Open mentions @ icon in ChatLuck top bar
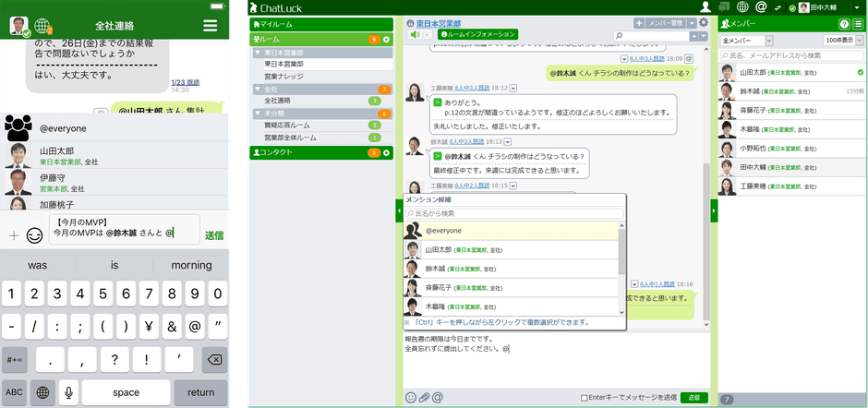 pos(761,7)
